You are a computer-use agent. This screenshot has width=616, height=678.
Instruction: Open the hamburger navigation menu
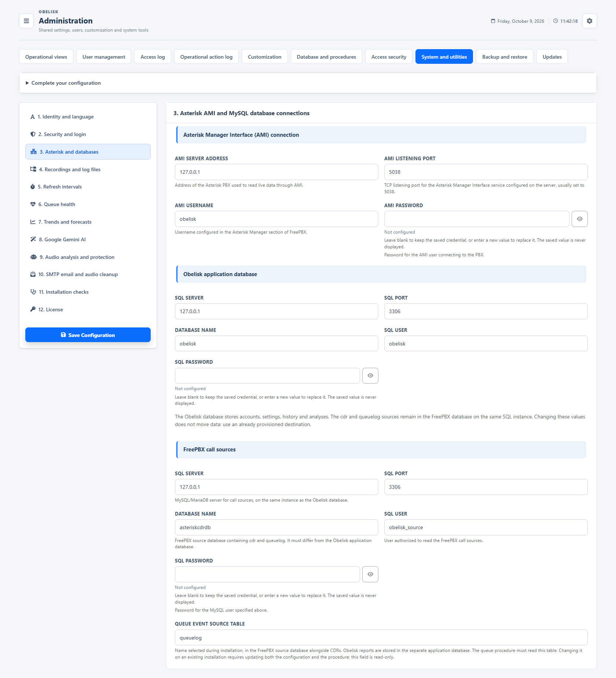tap(26, 21)
